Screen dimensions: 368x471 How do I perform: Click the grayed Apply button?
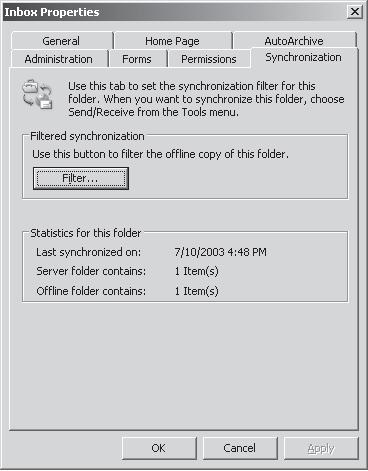[x=321, y=448]
